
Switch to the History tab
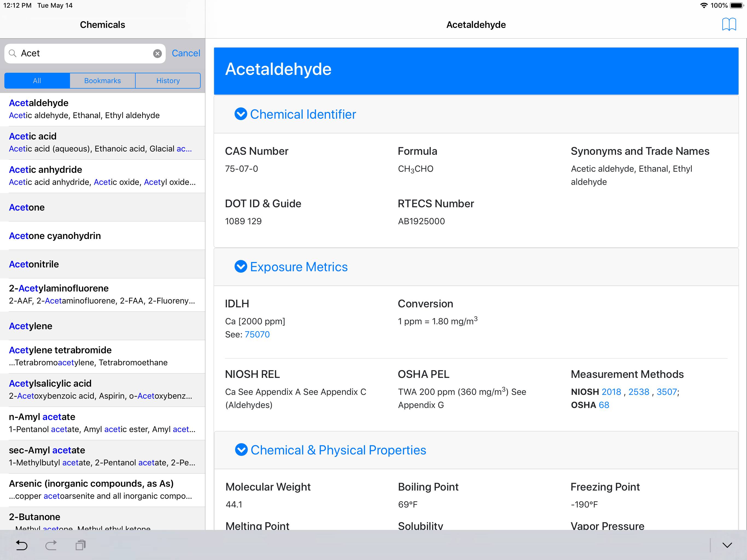click(x=168, y=81)
